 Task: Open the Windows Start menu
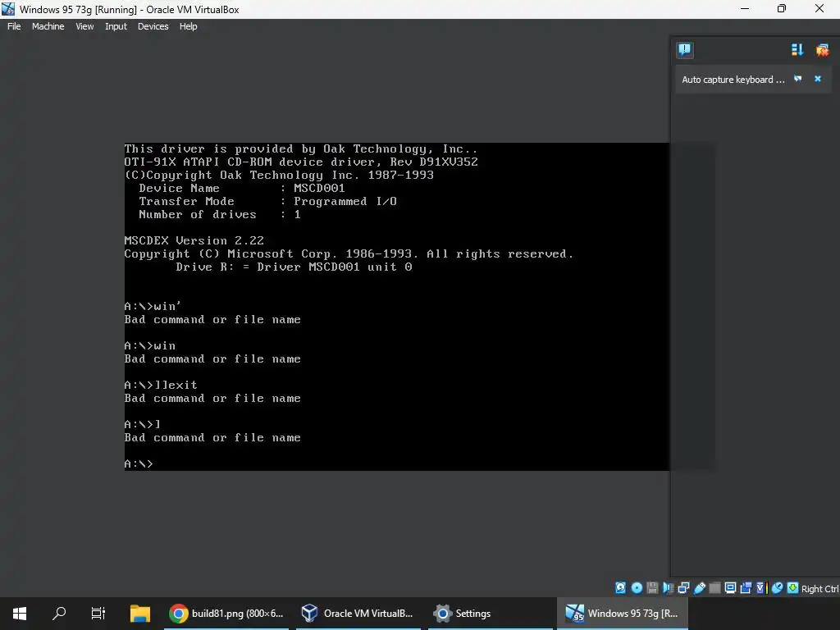(x=20, y=614)
